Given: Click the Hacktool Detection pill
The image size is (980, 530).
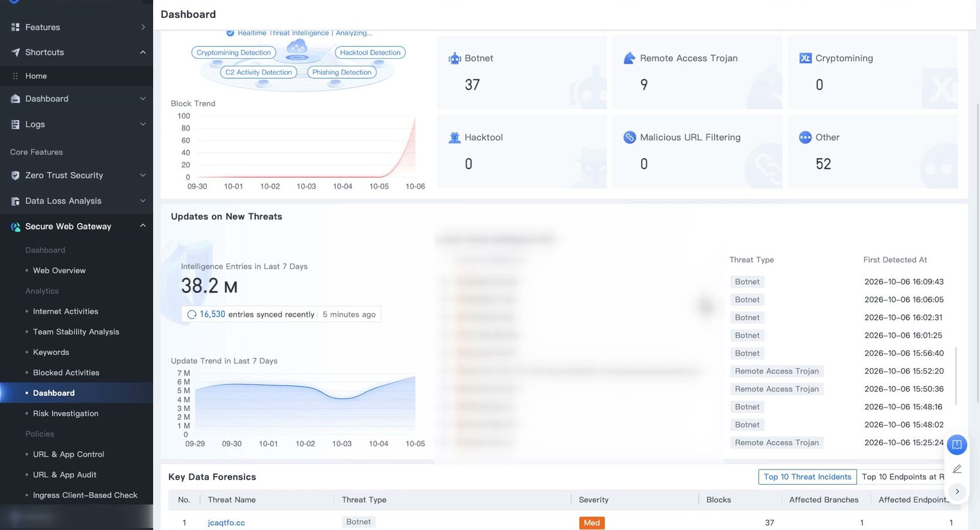Looking at the screenshot, I should click(x=370, y=53).
